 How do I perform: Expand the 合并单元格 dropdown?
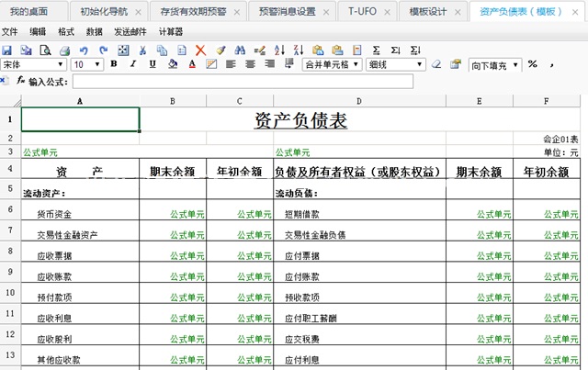(x=356, y=64)
